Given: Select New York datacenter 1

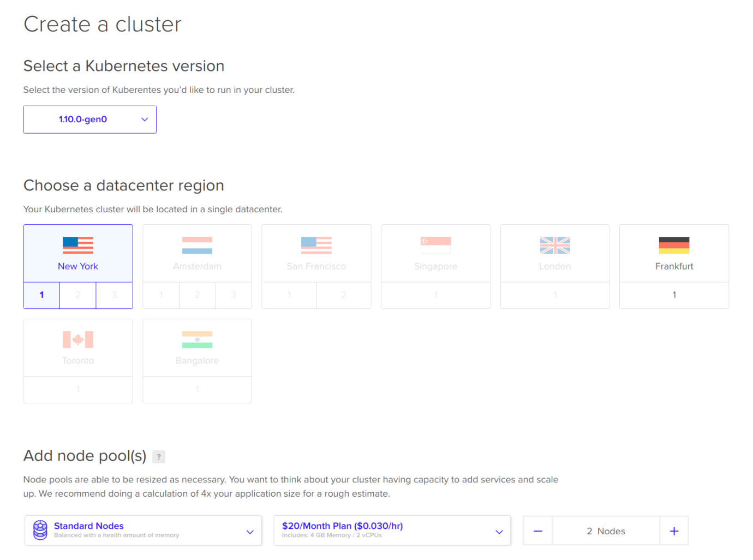Looking at the screenshot, I should [41, 295].
